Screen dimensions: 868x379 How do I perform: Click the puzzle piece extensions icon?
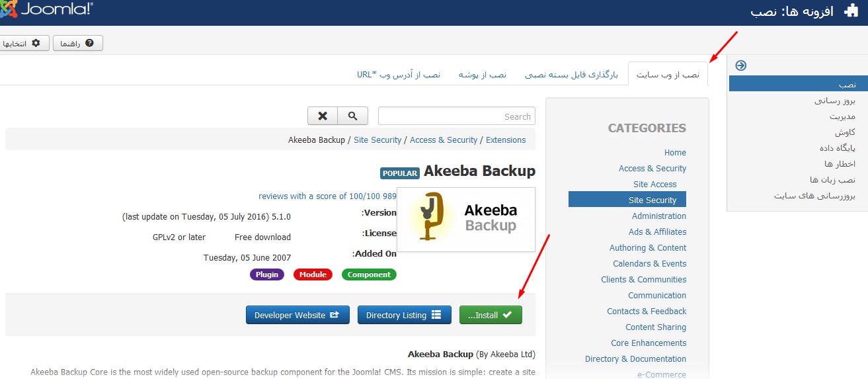pyautogui.click(x=851, y=12)
